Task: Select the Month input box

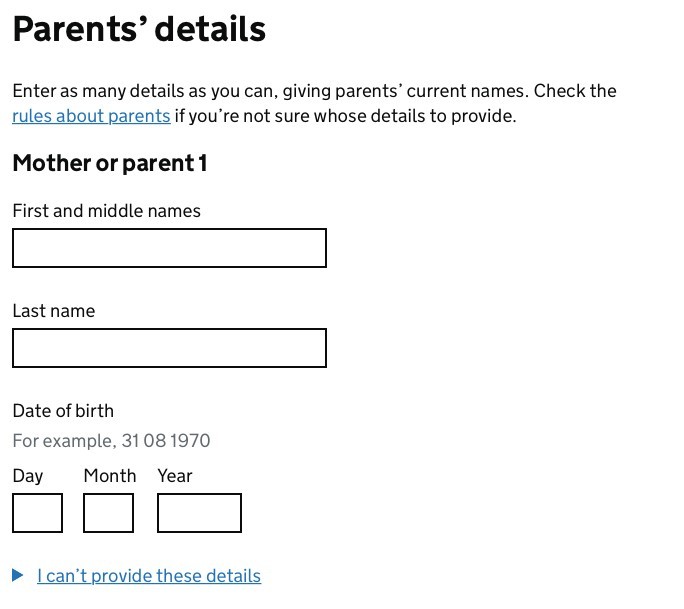Action: pos(108,513)
